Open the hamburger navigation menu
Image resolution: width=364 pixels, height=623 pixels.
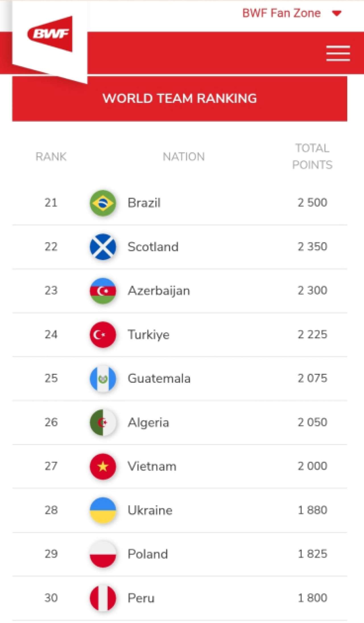(x=338, y=53)
